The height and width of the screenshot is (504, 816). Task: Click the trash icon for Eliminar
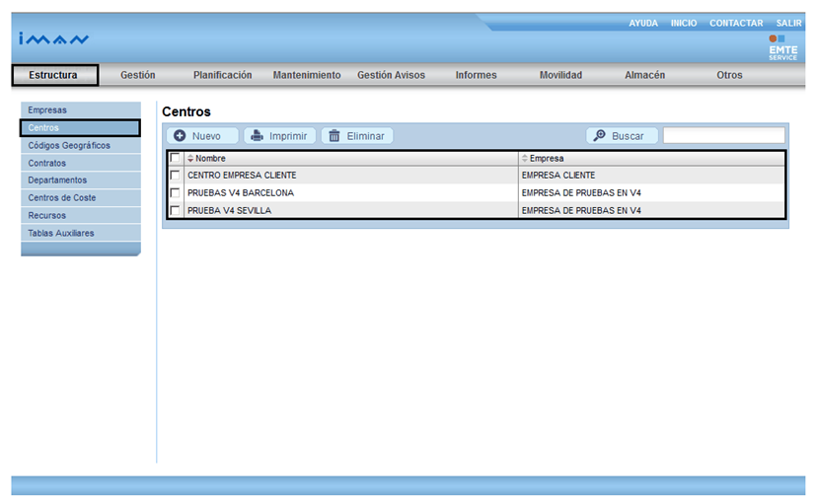334,136
